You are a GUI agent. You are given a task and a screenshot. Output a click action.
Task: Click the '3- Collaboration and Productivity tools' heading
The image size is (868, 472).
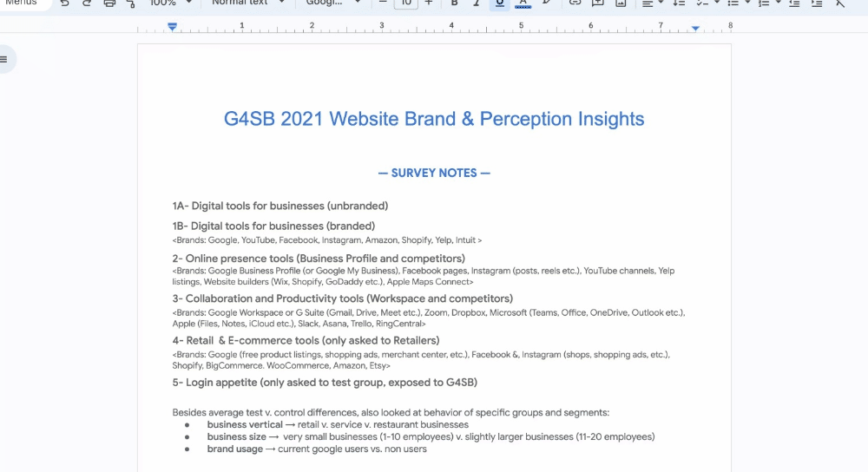pyautogui.click(x=342, y=298)
